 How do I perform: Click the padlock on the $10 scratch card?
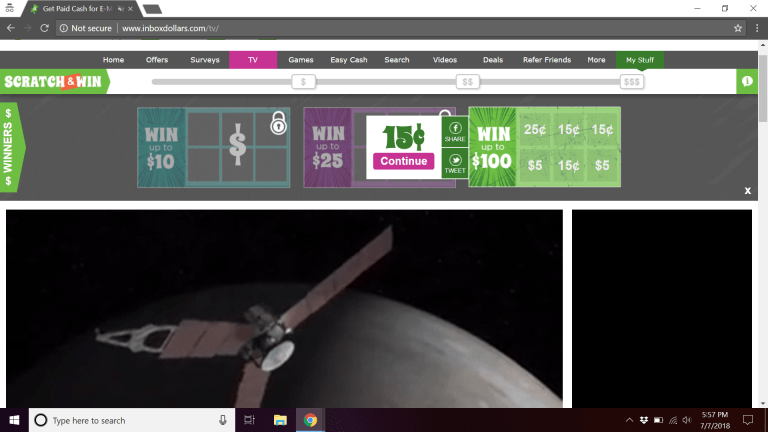click(x=278, y=122)
